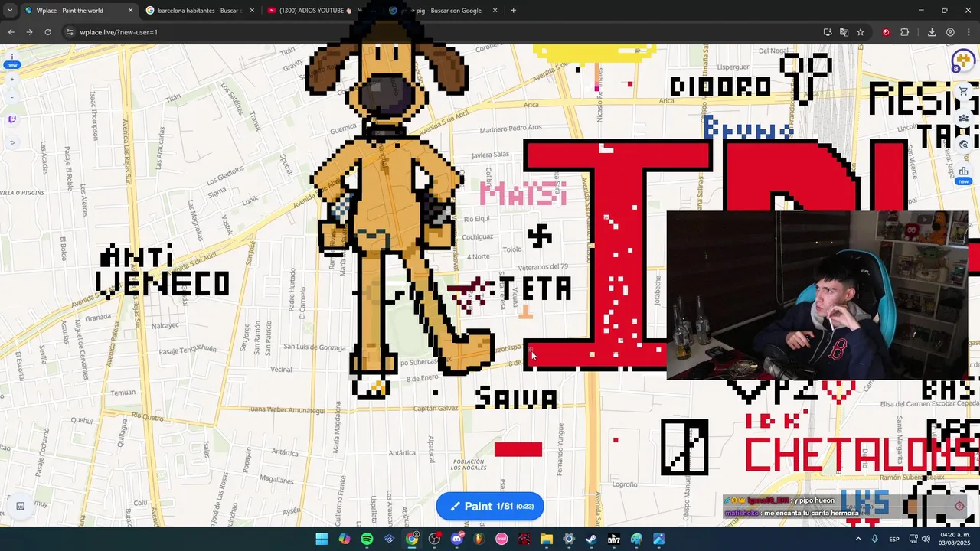Open the user profile avatar with level 8
Viewport: 980px width, 551px height.
click(x=962, y=61)
